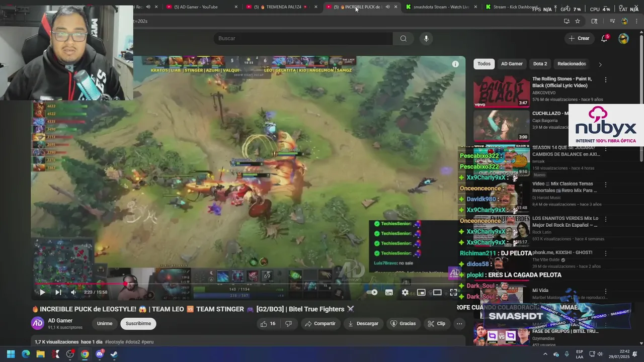Switch to smashdota Stream tab
Screen dimensions: 644x362
point(441,7)
